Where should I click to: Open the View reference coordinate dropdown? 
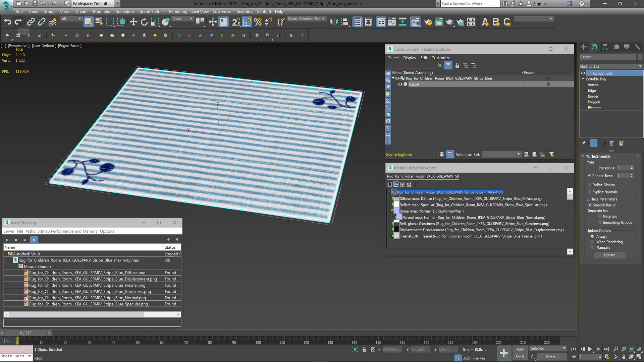click(182, 19)
